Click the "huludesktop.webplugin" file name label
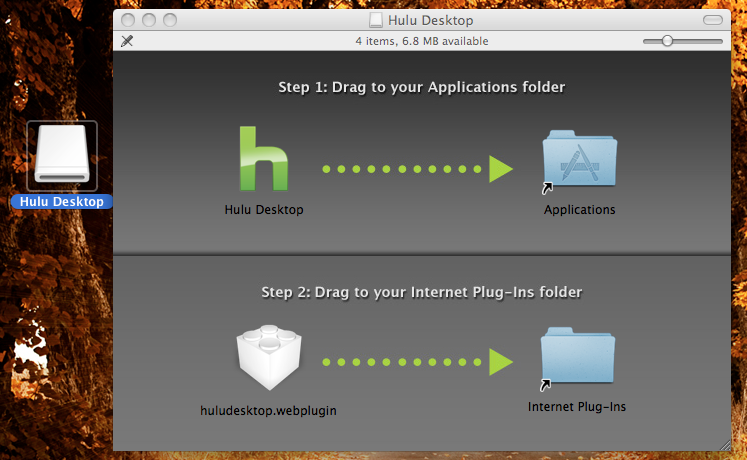The image size is (747, 460). click(x=268, y=410)
